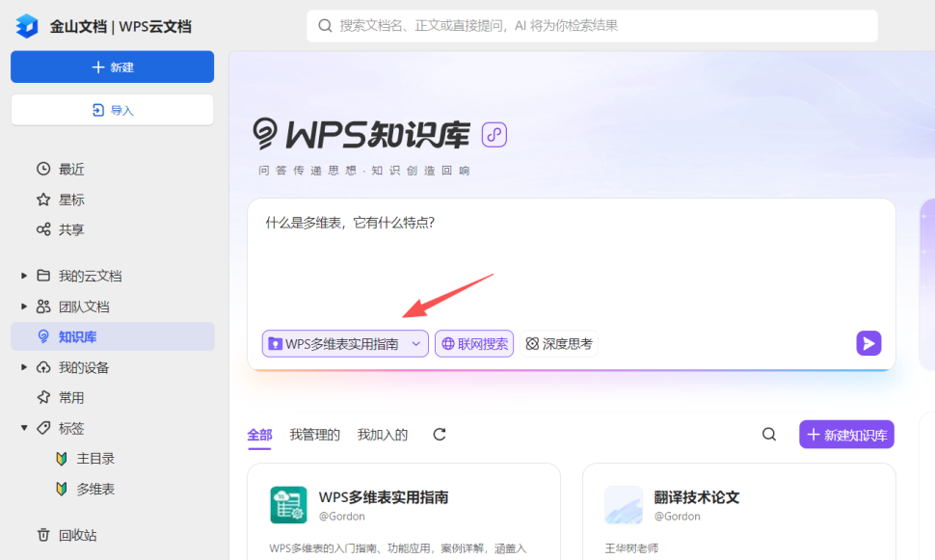The image size is (935, 560).
Task: Switch to the 我管理的 tab
Action: pyautogui.click(x=314, y=435)
